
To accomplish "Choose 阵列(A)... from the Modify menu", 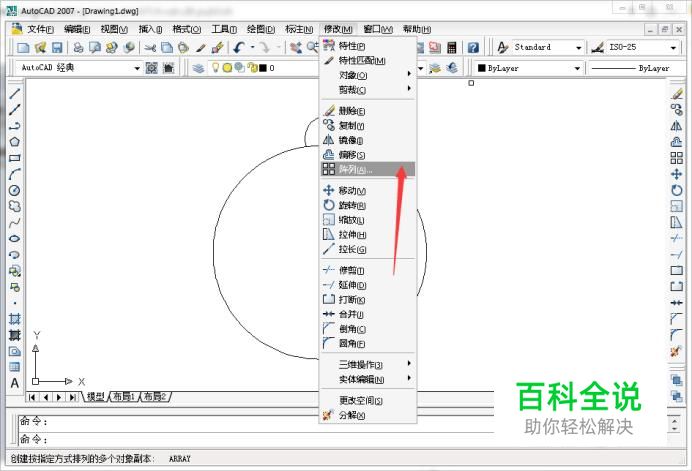I will tap(368, 169).
